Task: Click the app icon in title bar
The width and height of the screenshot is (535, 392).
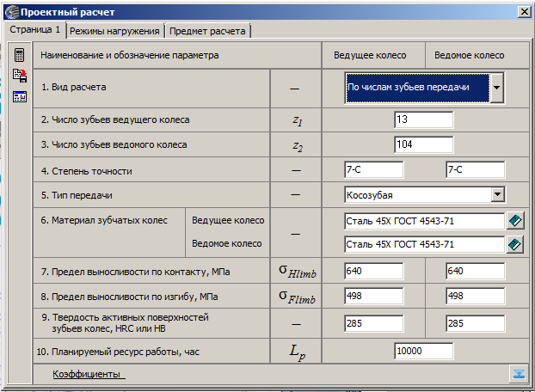Action: [10, 12]
